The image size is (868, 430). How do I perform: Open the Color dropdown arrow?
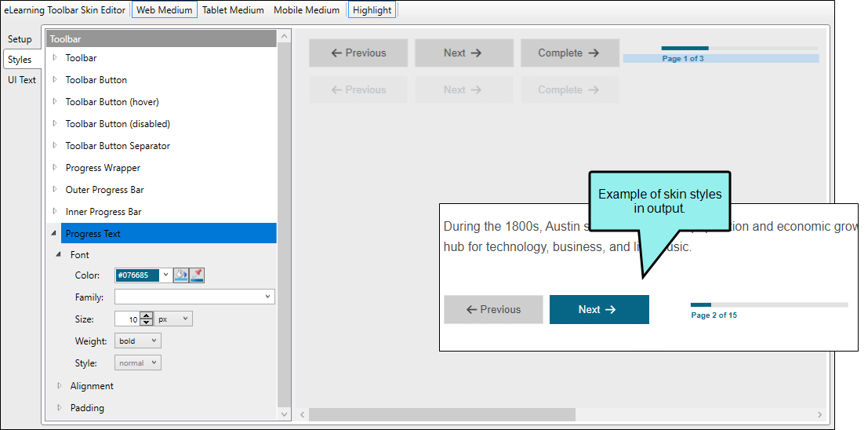166,275
